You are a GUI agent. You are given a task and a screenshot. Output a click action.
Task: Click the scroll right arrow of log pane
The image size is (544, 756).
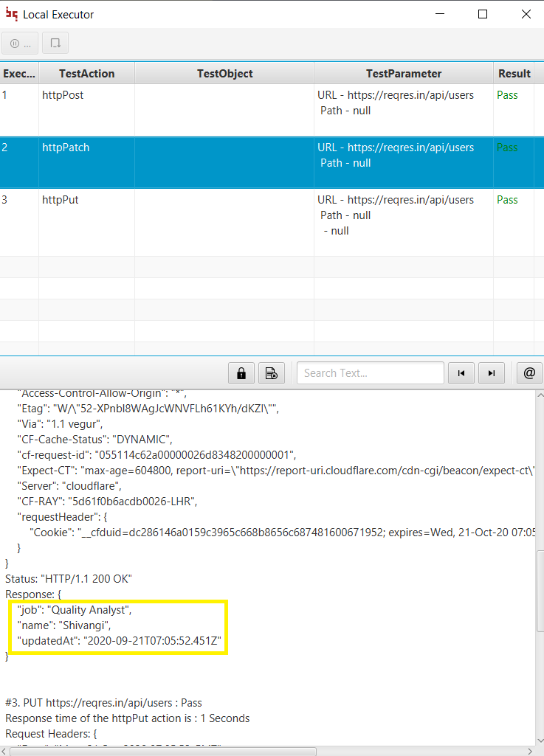pyautogui.click(x=530, y=751)
